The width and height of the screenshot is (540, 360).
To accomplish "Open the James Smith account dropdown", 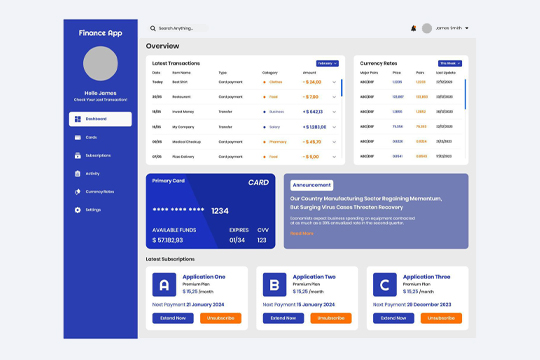I will point(467,28).
